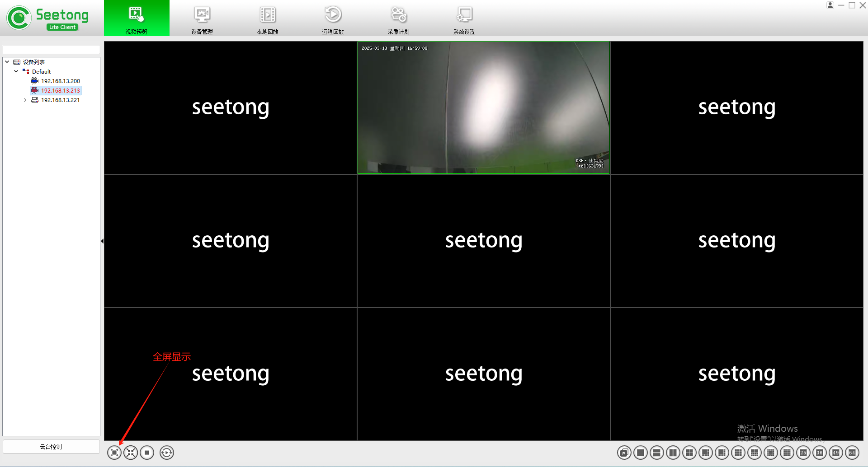Open the 设备管理 tab
The image size is (868, 467).
click(202, 18)
